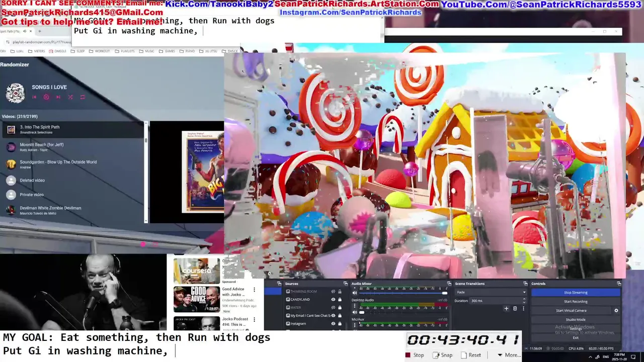The image size is (644, 362).
Task: Open the WORKOUT bookmarks folder
Action: pyautogui.click(x=100, y=51)
